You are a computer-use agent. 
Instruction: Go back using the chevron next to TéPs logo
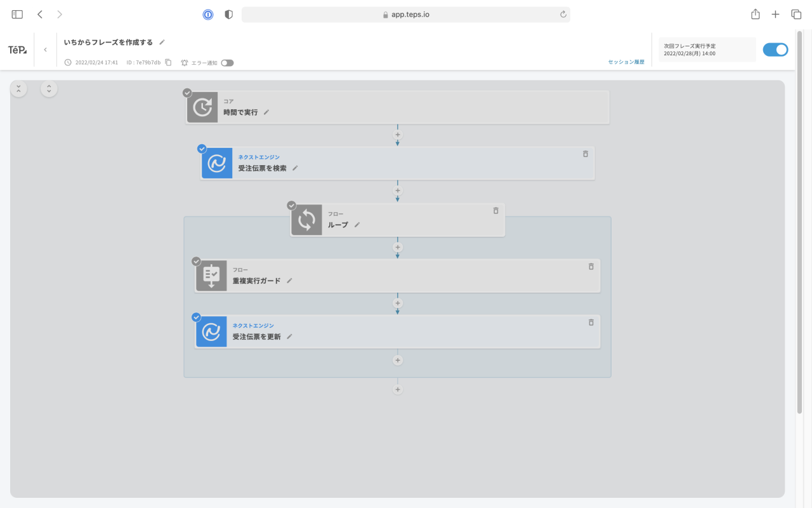pyautogui.click(x=45, y=50)
